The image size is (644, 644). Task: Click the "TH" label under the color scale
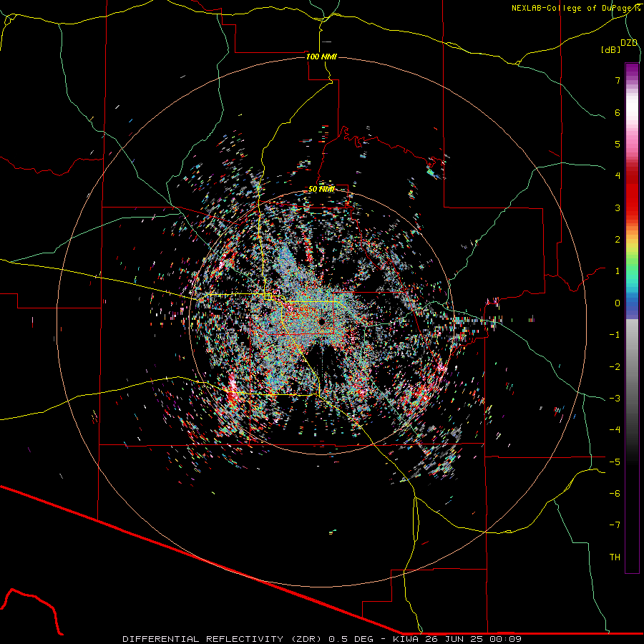pos(615,557)
